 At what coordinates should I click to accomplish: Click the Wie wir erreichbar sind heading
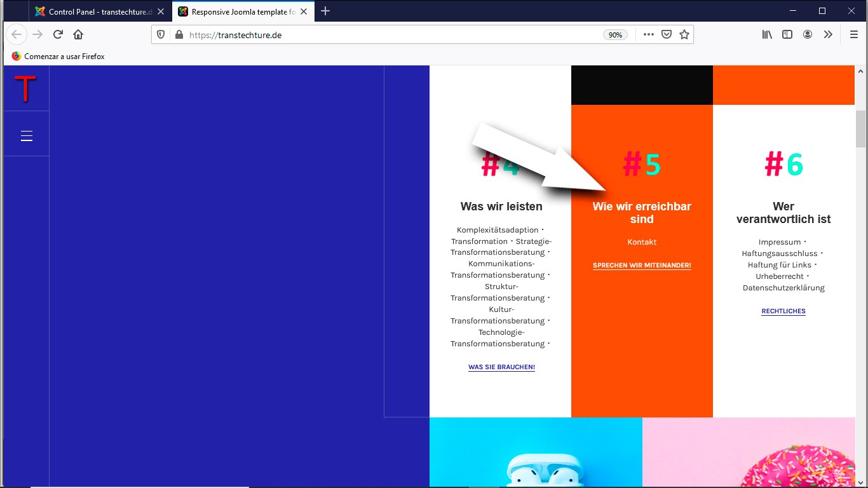[x=642, y=213]
